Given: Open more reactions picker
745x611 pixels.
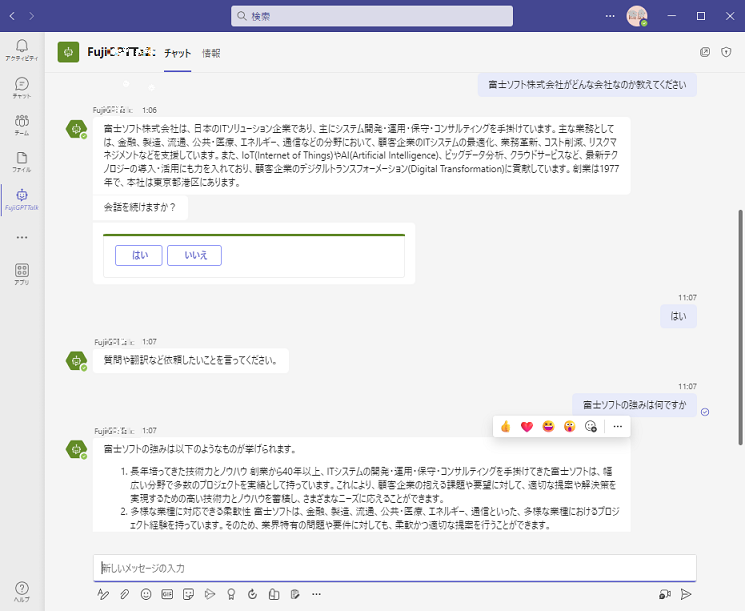Looking at the screenshot, I should (591, 427).
